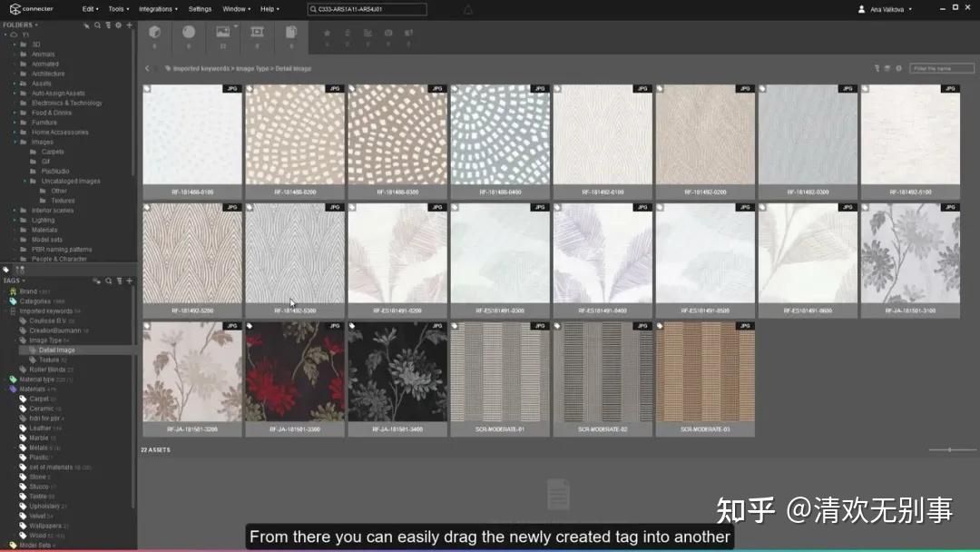Select the Images filter icon in toolbar
Screen dimensions: 980x552
[x=223, y=31]
